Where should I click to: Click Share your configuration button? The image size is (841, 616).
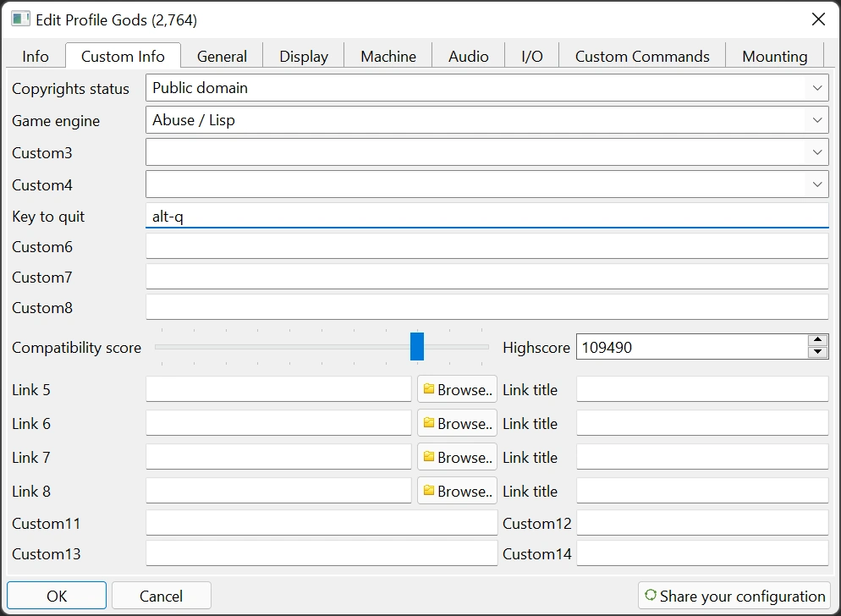[734, 597]
